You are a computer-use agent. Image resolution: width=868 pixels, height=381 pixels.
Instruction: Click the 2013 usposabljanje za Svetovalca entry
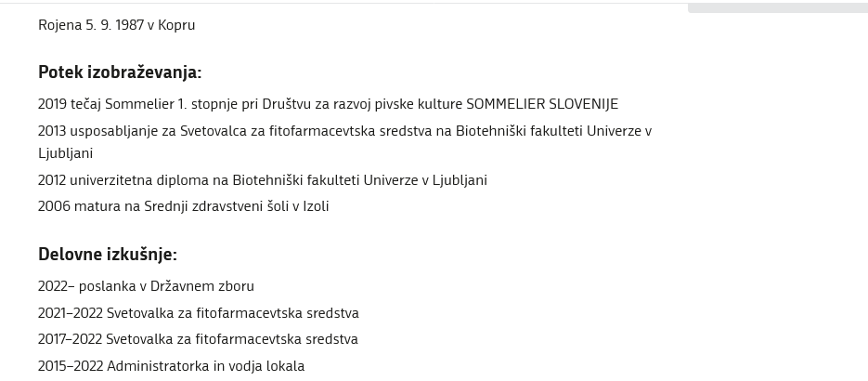[344, 142]
